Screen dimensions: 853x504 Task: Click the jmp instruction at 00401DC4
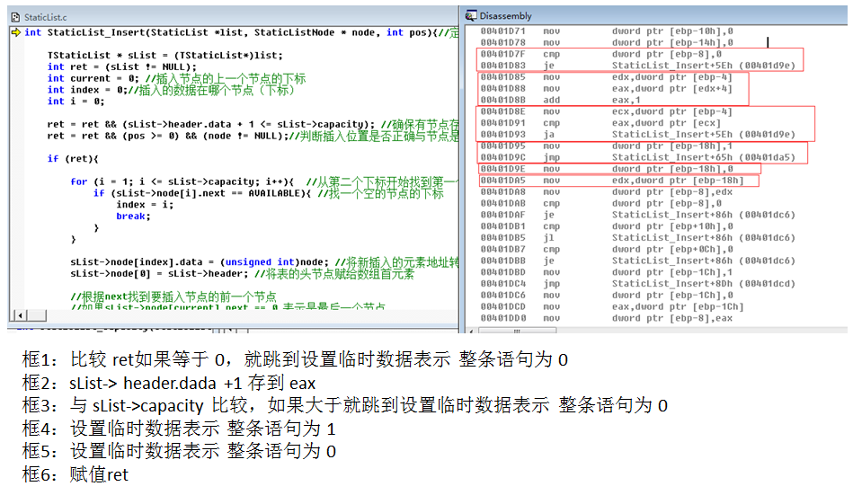(637, 283)
